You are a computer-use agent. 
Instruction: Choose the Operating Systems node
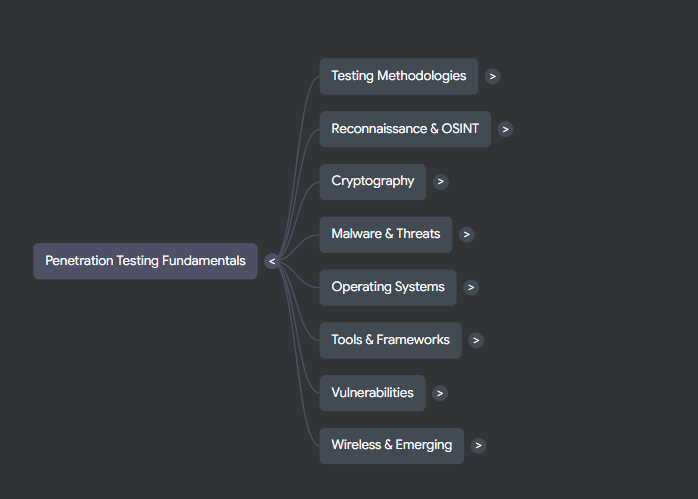pyautogui.click(x=388, y=288)
